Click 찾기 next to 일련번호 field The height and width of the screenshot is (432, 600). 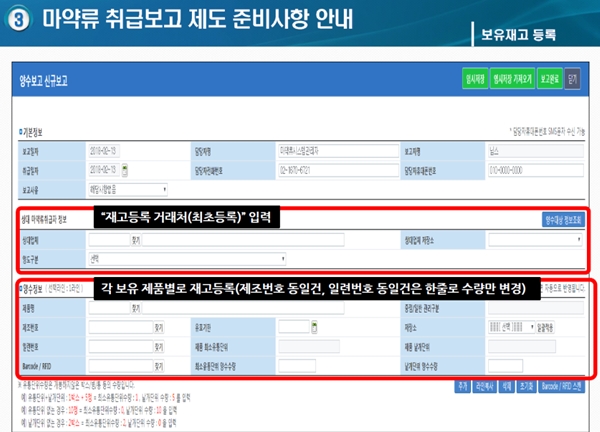[x=158, y=344]
